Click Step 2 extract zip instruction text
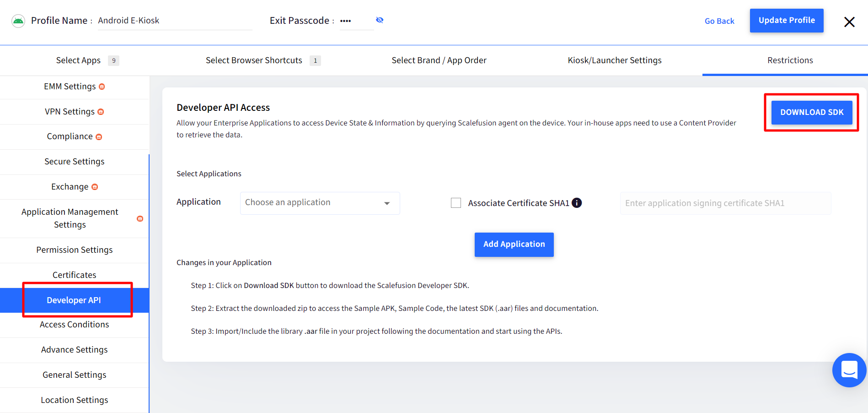The height and width of the screenshot is (413, 868). pyautogui.click(x=395, y=309)
